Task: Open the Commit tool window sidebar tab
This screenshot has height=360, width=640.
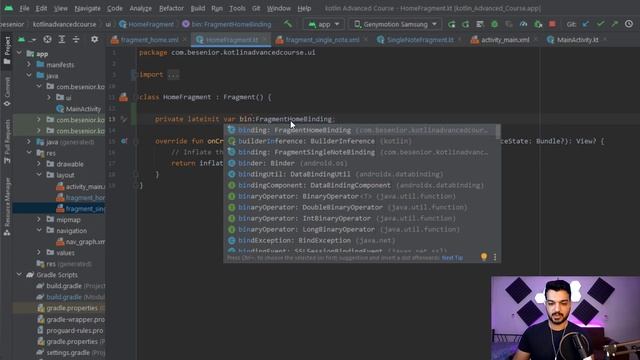Action: coord(7,92)
